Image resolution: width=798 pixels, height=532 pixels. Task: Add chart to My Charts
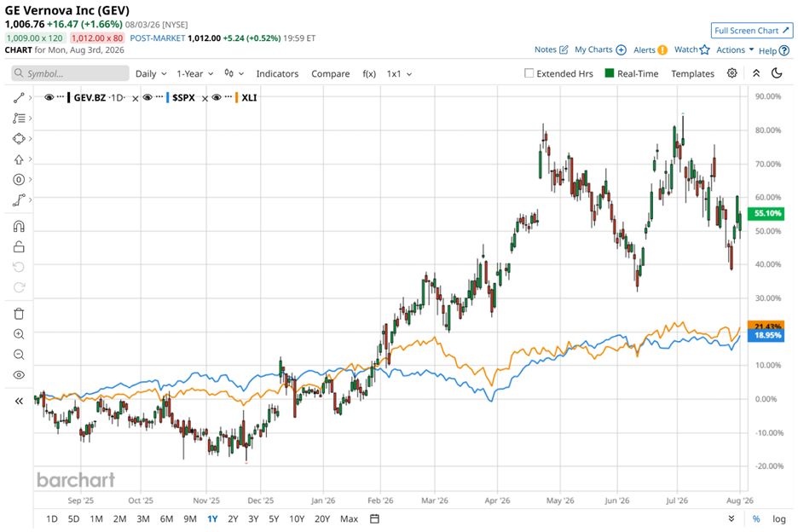pyautogui.click(x=600, y=49)
